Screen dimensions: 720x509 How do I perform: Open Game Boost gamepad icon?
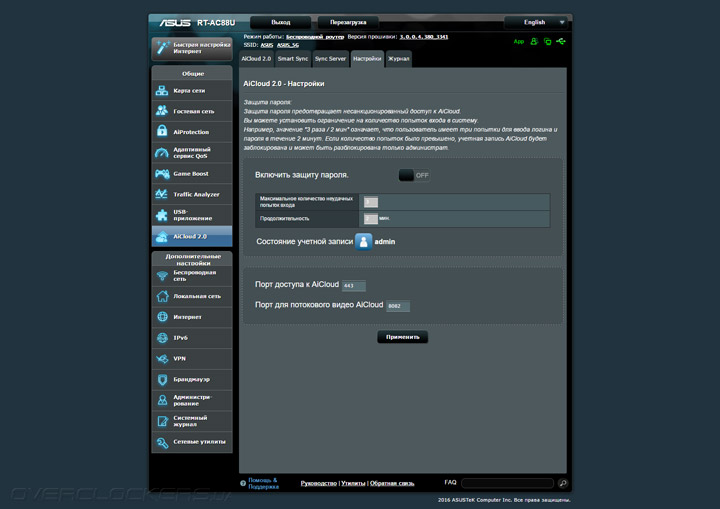pyautogui.click(x=162, y=174)
